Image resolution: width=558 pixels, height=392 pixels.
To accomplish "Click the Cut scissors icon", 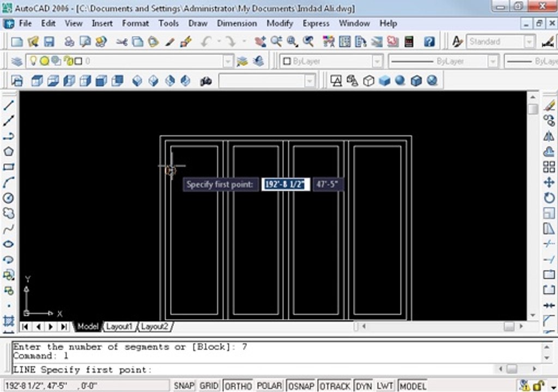I will tap(122, 41).
